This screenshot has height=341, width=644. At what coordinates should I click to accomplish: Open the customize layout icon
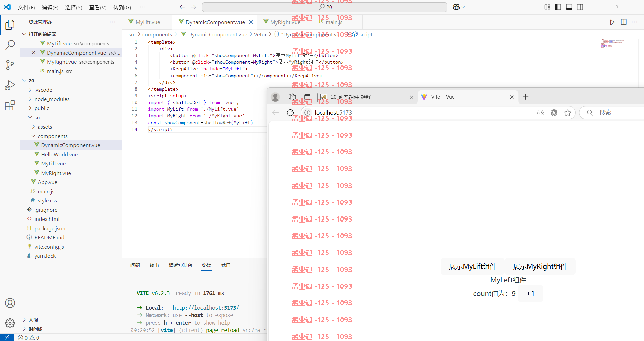coord(547,7)
